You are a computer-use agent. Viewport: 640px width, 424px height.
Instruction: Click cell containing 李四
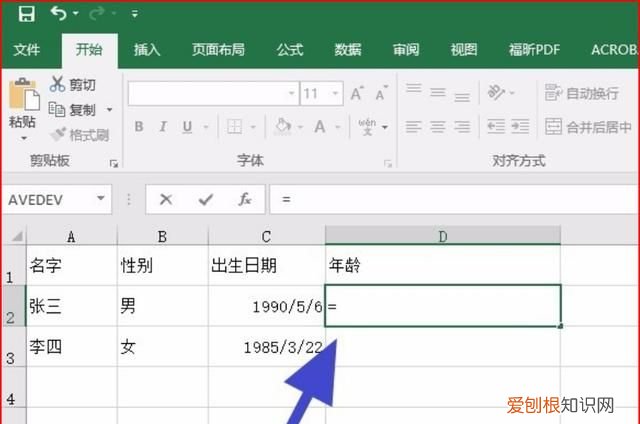72,347
